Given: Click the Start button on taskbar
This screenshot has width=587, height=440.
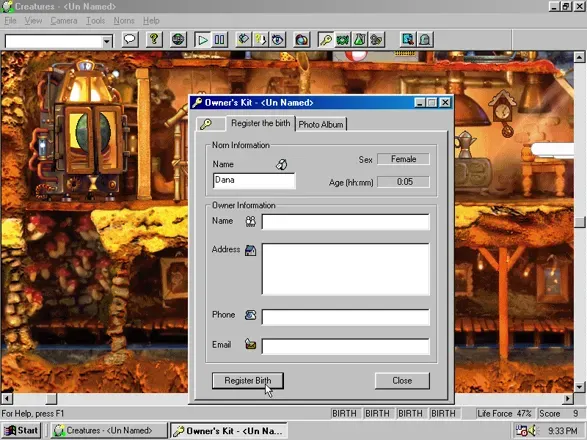Looking at the screenshot, I should click(x=21, y=431).
